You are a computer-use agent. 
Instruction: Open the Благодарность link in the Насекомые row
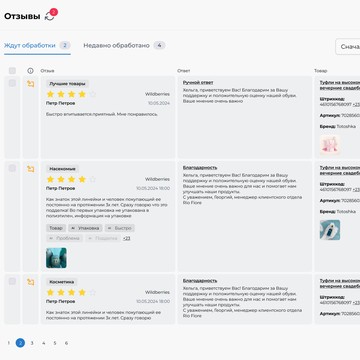click(x=200, y=167)
